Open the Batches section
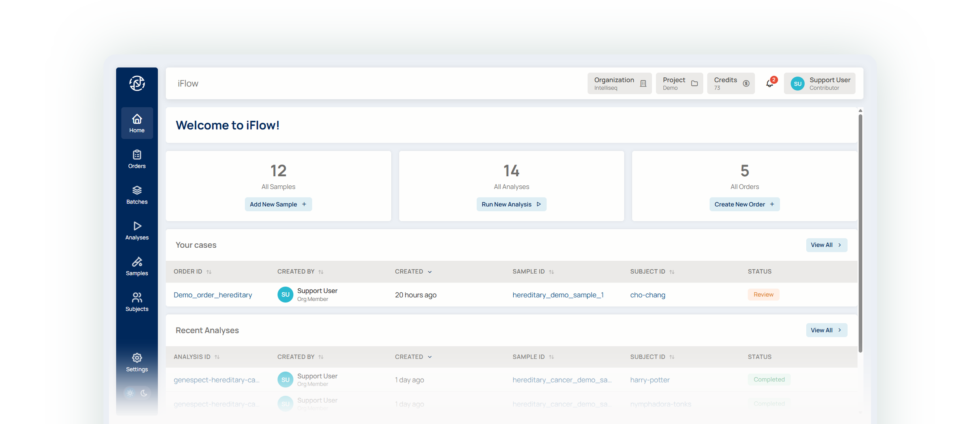 click(137, 195)
